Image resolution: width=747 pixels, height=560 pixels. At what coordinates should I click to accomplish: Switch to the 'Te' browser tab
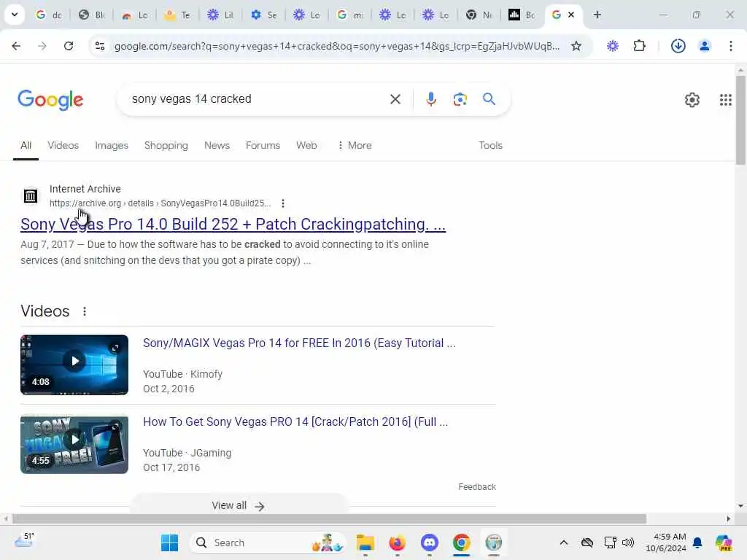tap(177, 15)
